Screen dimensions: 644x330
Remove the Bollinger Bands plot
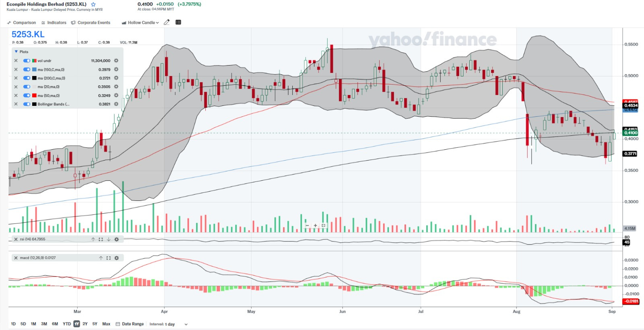16,104
